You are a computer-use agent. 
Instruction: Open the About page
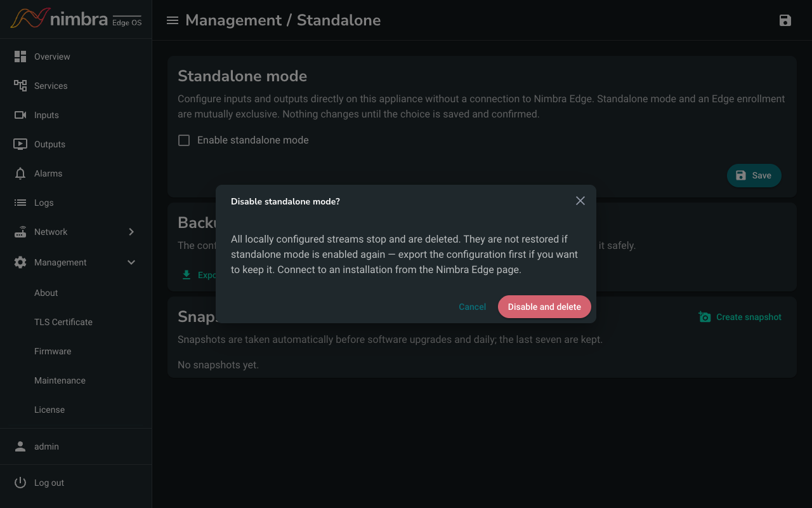pos(46,293)
